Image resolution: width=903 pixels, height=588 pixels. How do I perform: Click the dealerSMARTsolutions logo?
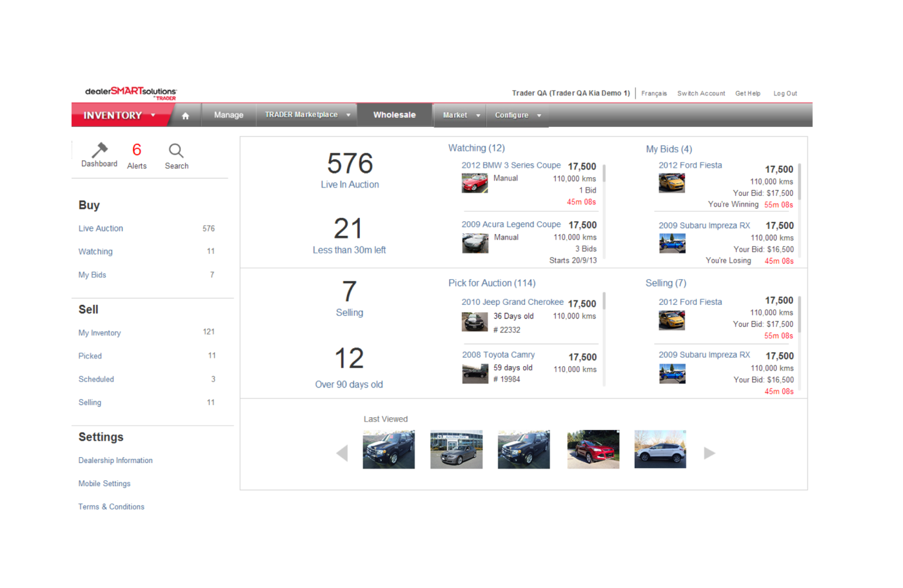(131, 93)
